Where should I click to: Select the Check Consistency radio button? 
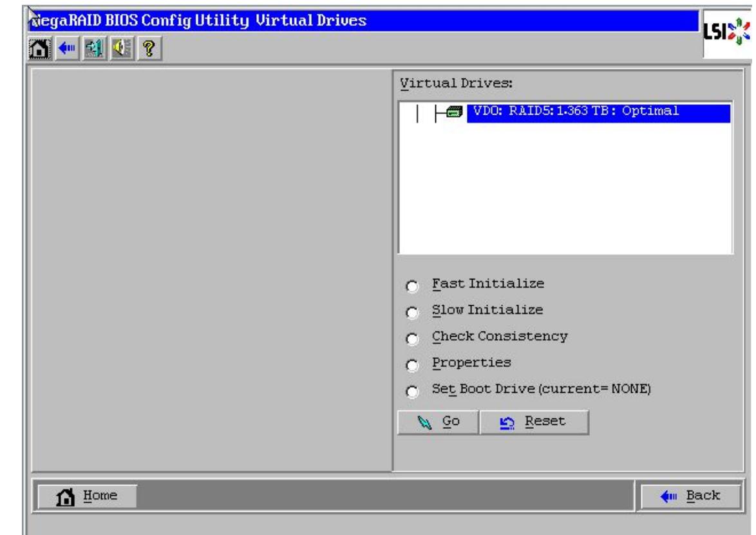click(411, 339)
